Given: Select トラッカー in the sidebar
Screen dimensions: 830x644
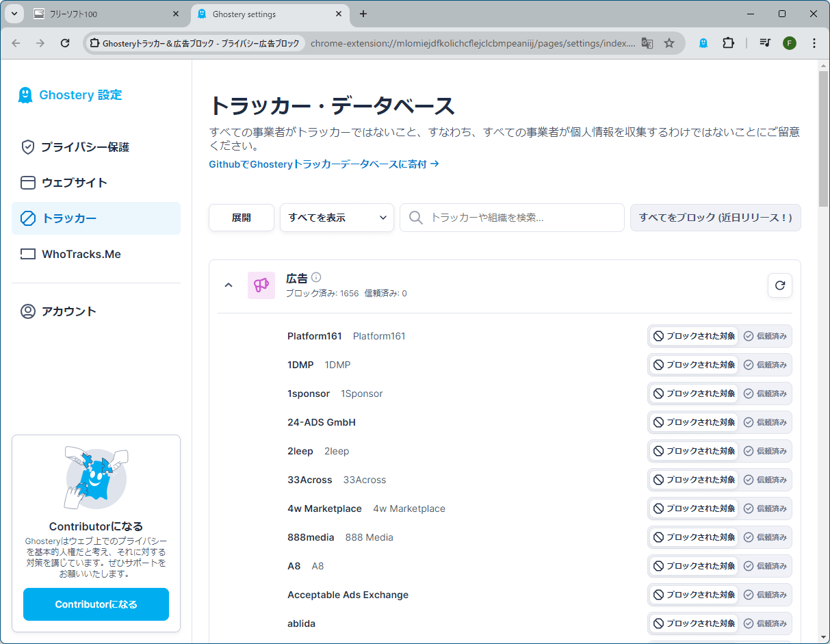Looking at the screenshot, I should coord(96,218).
